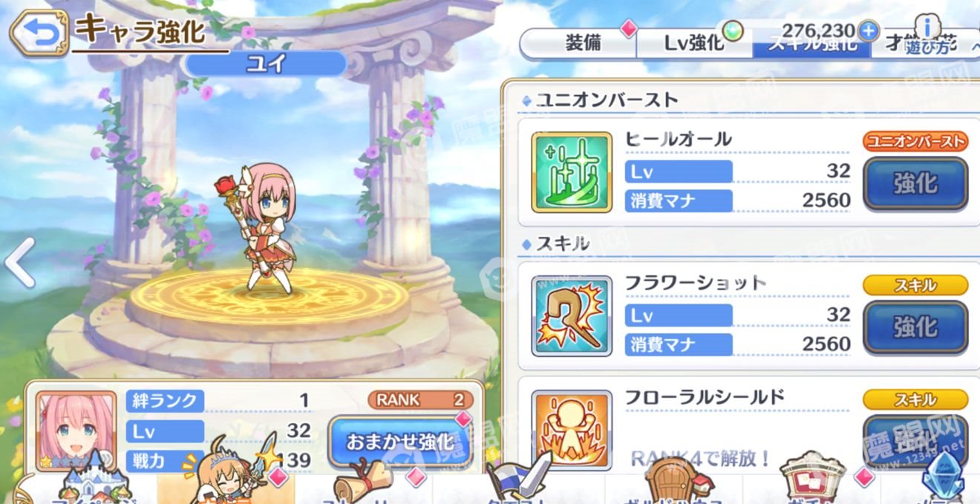Open the gacha chest icon
This screenshot has height=504, width=980.
(812, 478)
